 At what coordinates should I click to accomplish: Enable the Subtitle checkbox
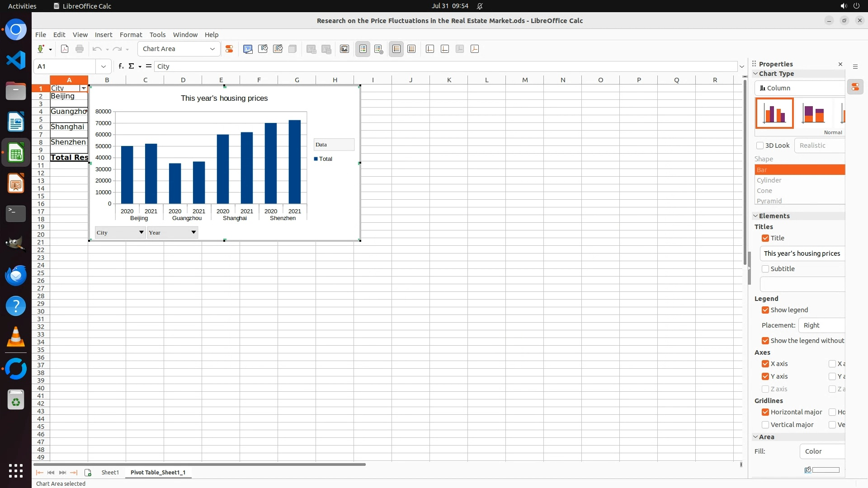click(x=765, y=269)
